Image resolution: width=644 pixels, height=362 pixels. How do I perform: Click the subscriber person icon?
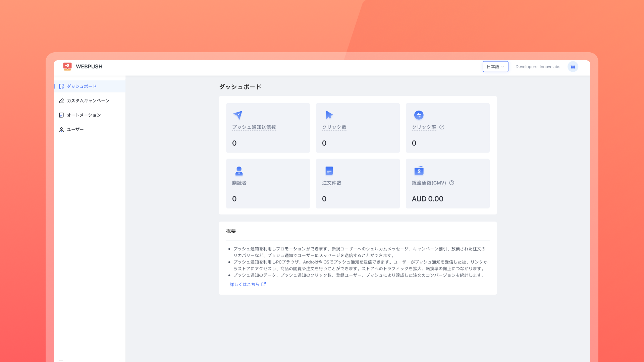(239, 171)
